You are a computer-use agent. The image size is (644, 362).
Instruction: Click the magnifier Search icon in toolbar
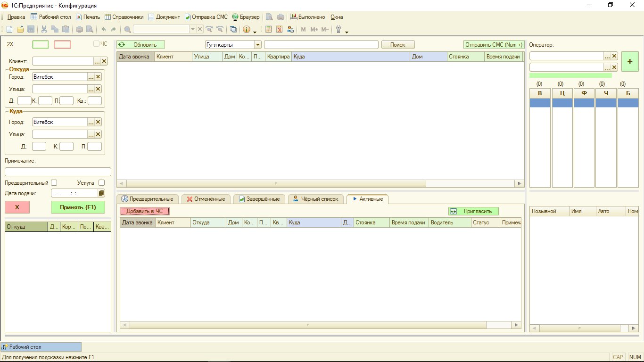[x=127, y=29]
